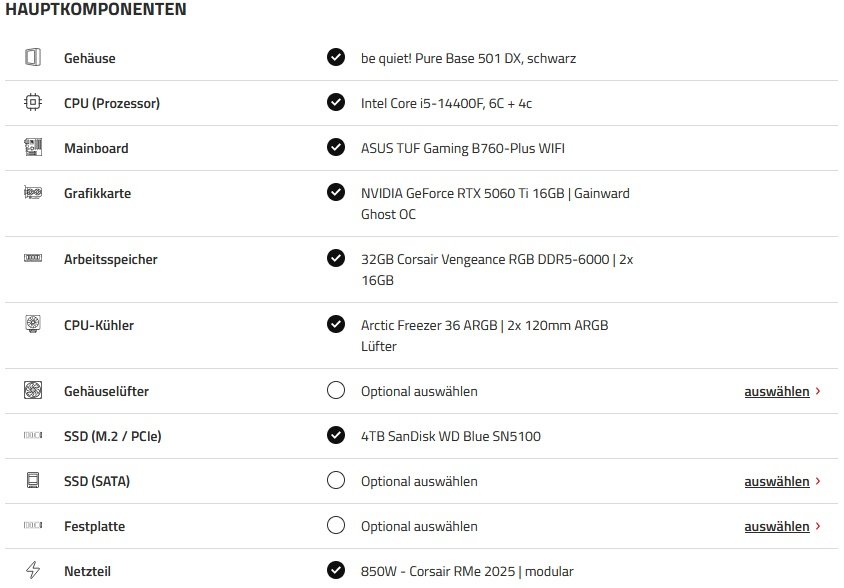The height and width of the screenshot is (588, 844).
Task: Select the NVIDIA GeForce RTX 5060 Ti entry
Action: 495,204
